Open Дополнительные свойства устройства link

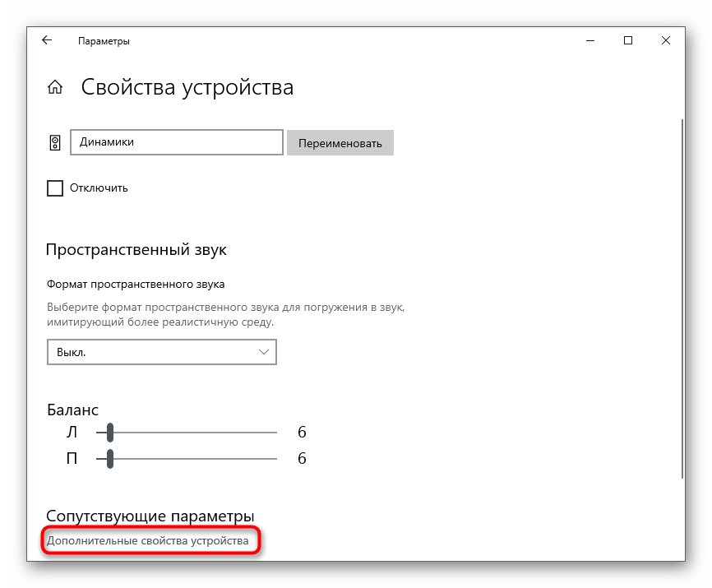(x=147, y=540)
